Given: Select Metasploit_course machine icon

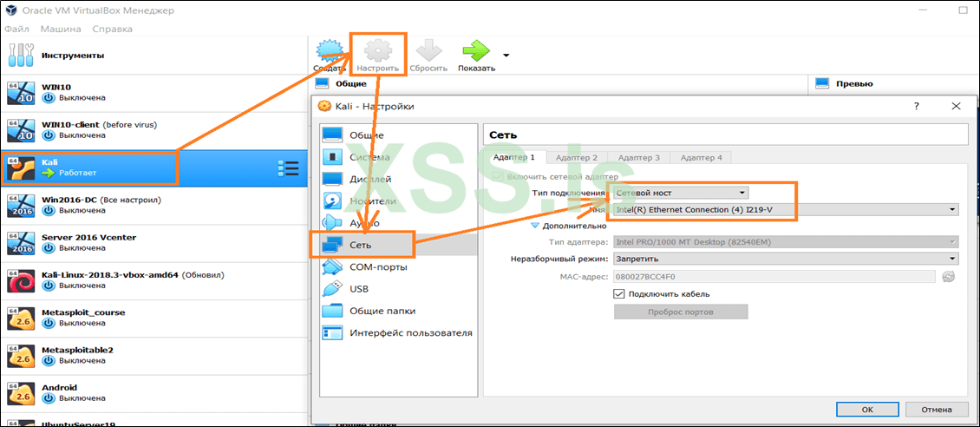Looking at the screenshot, I should tap(21, 319).
